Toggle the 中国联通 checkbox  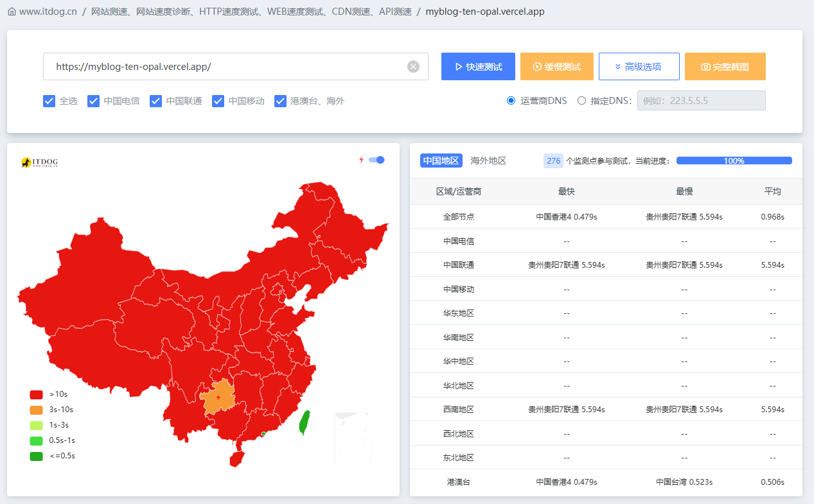click(155, 101)
